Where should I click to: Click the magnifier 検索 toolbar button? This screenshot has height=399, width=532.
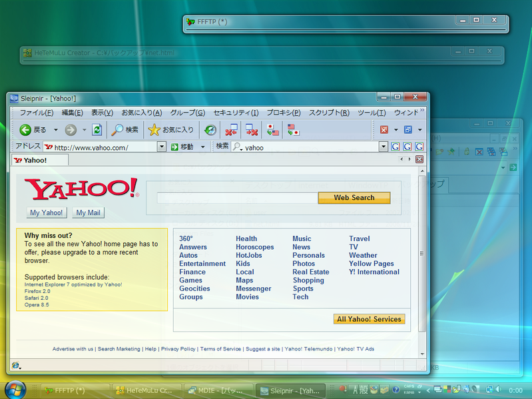[125, 130]
